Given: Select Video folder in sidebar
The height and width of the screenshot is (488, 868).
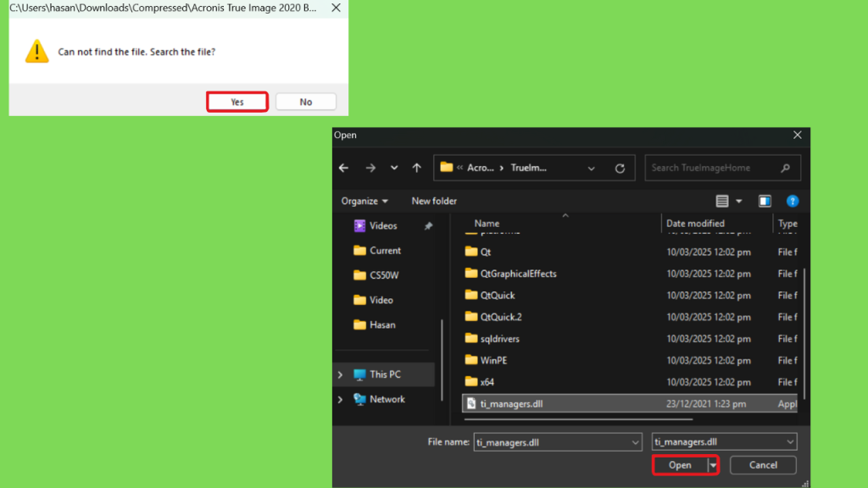Looking at the screenshot, I should pos(381,300).
